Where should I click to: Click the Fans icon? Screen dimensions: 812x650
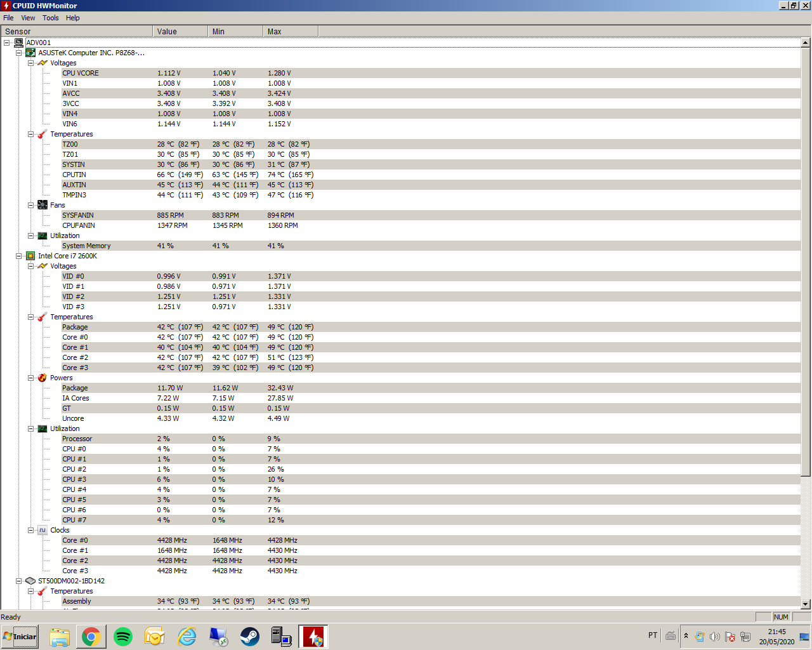pyautogui.click(x=43, y=205)
